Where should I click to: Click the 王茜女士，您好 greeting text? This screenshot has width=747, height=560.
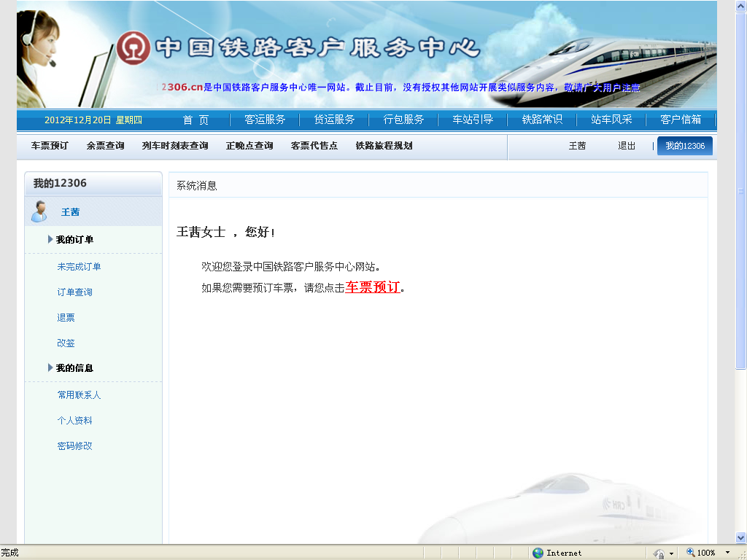225,232
